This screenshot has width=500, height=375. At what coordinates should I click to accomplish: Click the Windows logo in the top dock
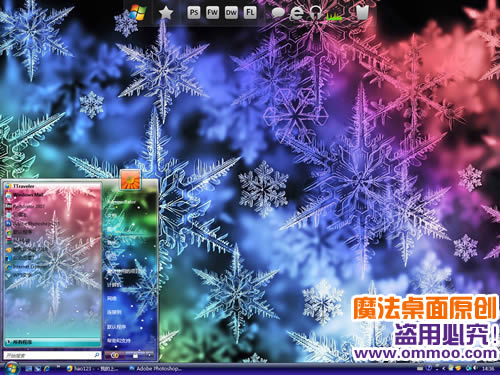point(137,13)
